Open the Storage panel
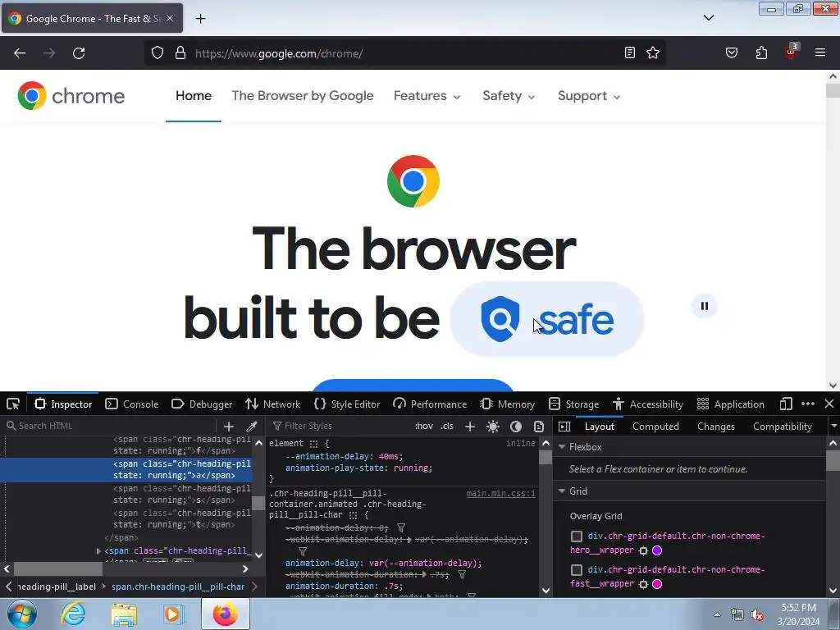 point(574,404)
